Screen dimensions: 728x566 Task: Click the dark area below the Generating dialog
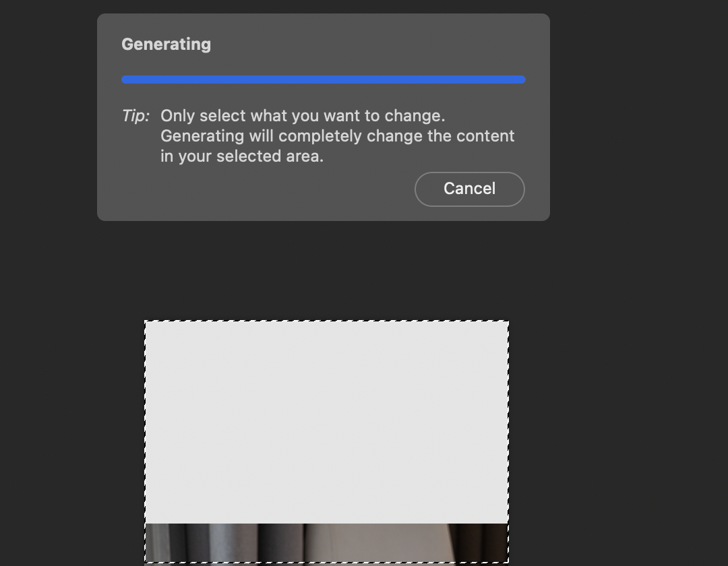(324, 270)
